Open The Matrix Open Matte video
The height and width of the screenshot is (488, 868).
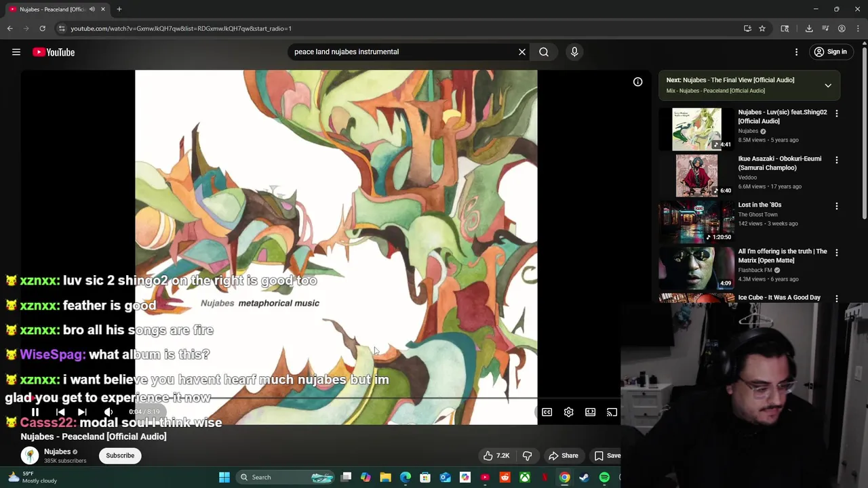pos(783,256)
